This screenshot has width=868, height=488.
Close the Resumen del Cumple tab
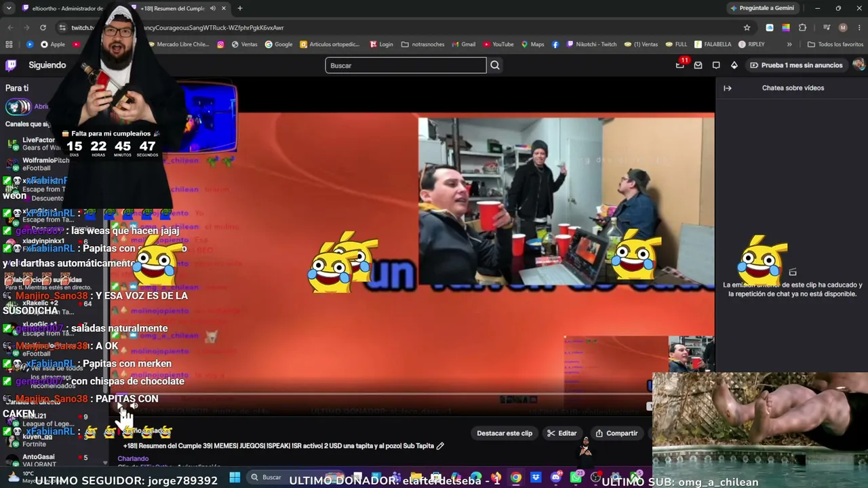click(x=223, y=8)
